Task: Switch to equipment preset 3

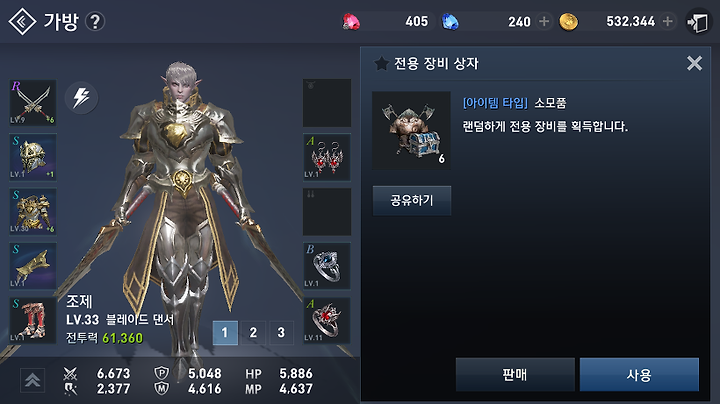Action: 281,332
